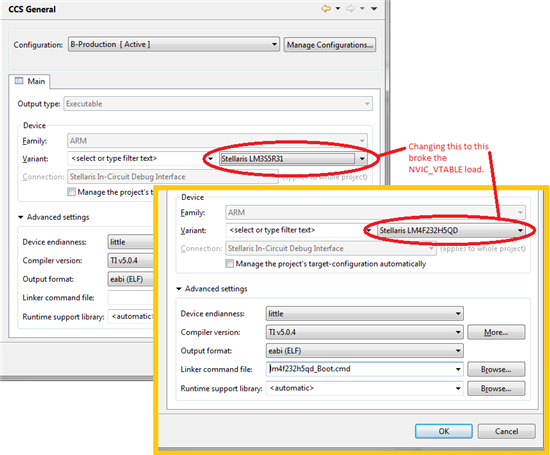Open the view menu triangle icon
The width and height of the screenshot is (550, 455).
click(x=374, y=8)
